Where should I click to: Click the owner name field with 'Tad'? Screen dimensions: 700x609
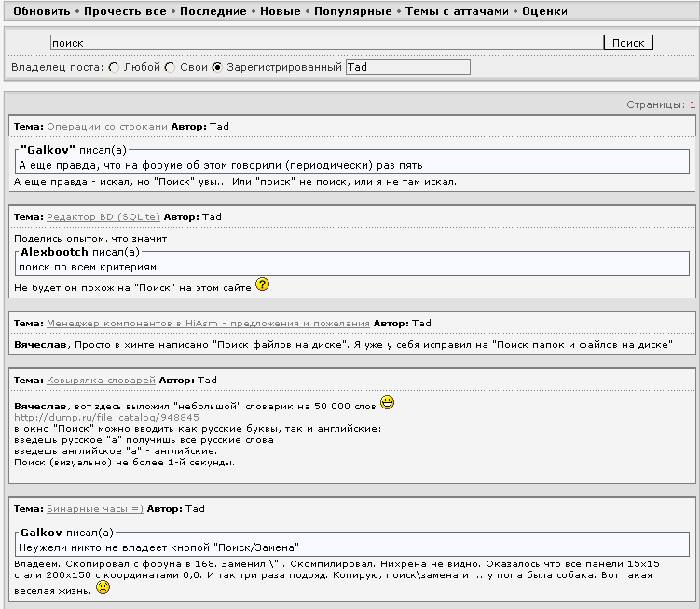407,67
